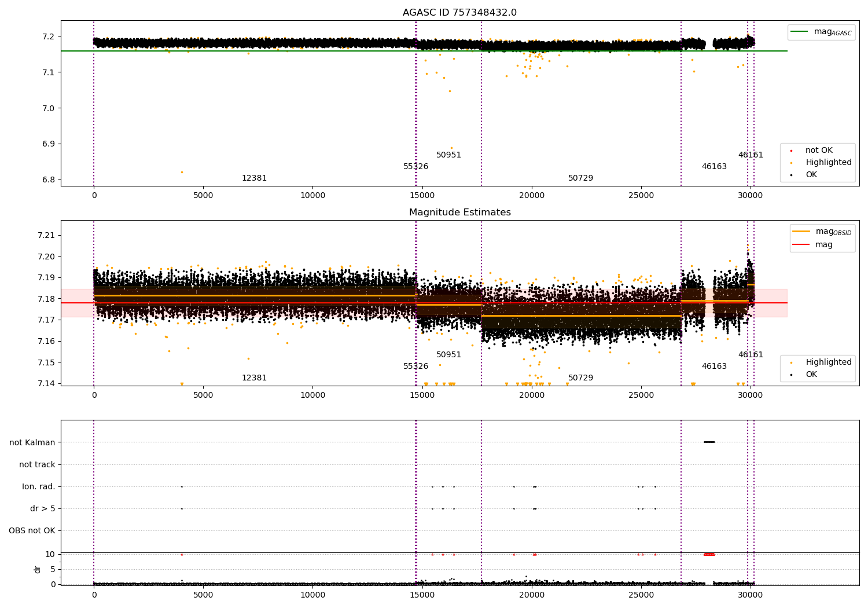Click the 5000 x-axis tick under the bottom plot
This screenshot has width=868, height=608.
(203, 595)
